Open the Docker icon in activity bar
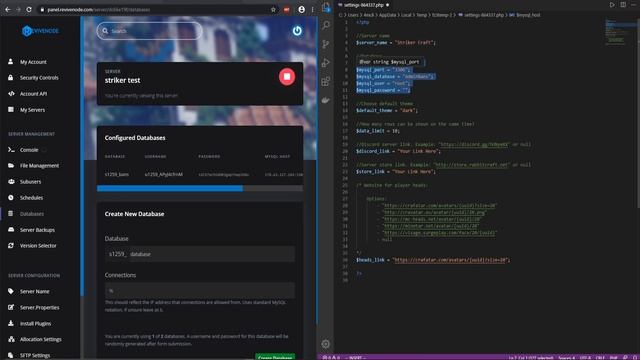 326,100
